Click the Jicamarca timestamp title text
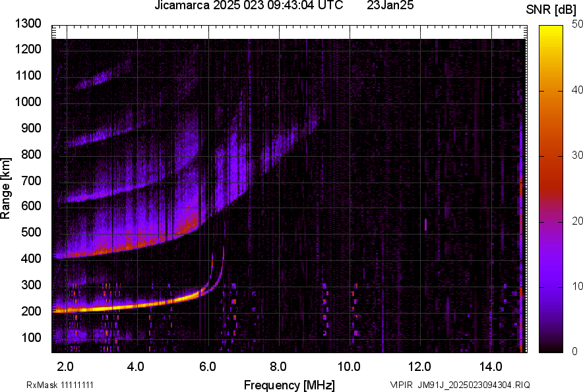The width and height of the screenshot is (583, 392). click(x=248, y=6)
